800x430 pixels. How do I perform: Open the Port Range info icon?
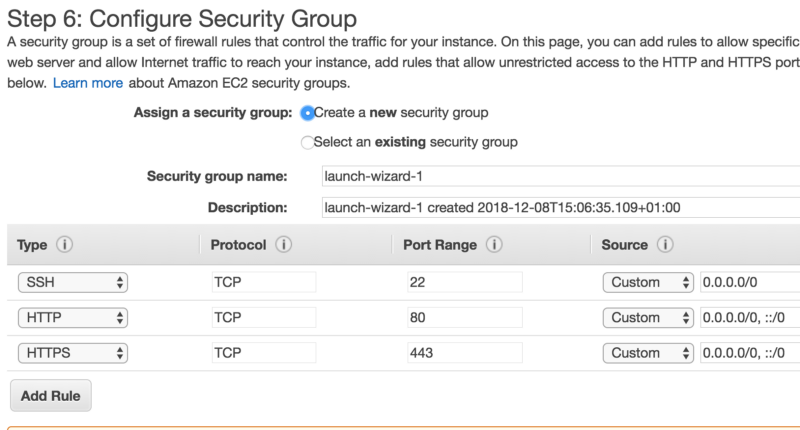coord(494,244)
